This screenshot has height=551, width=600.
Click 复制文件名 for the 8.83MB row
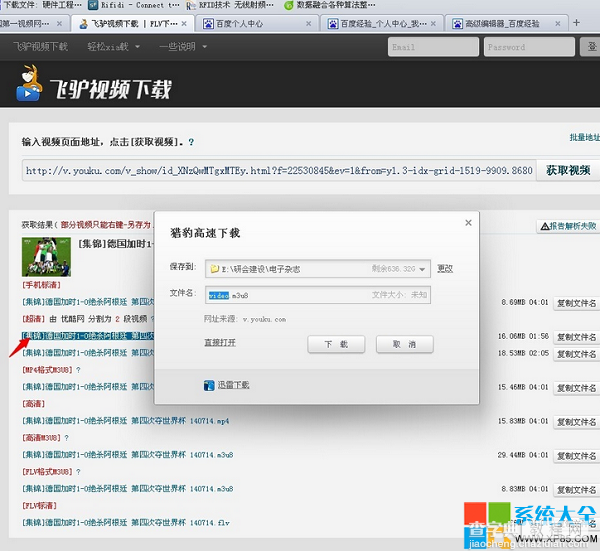point(576,490)
